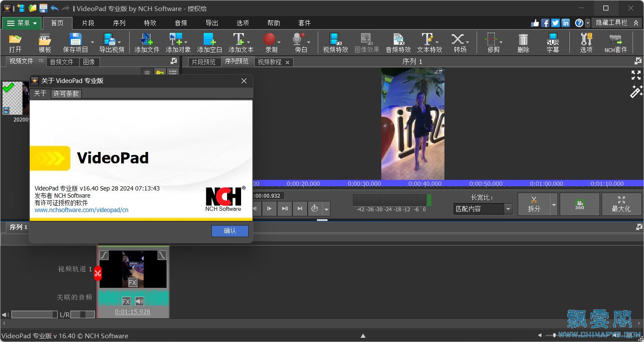The image size is (644, 342).
Task: Click 确认 button in About dialog
Action: click(x=230, y=231)
